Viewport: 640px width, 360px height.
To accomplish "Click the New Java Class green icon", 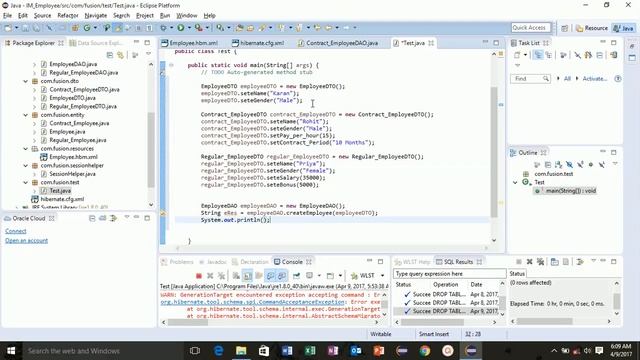I will click(x=87, y=28).
